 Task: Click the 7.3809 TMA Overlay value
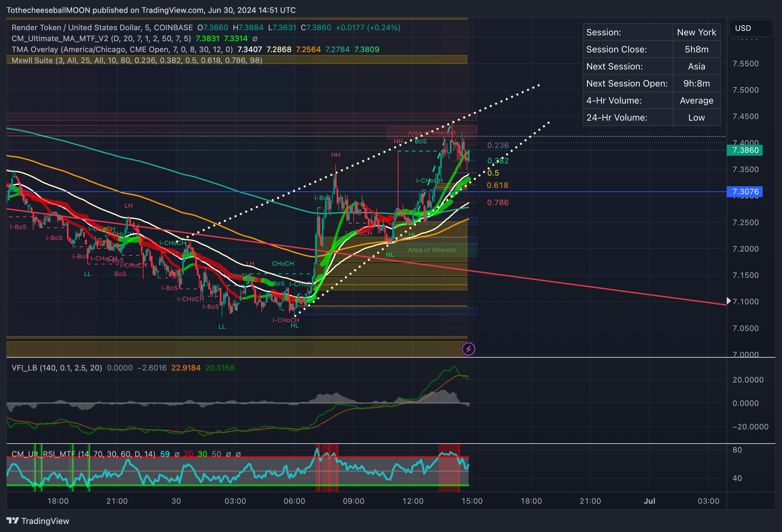point(367,50)
